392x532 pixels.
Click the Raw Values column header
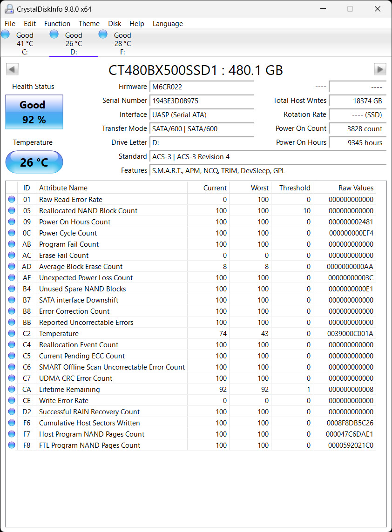(345, 188)
